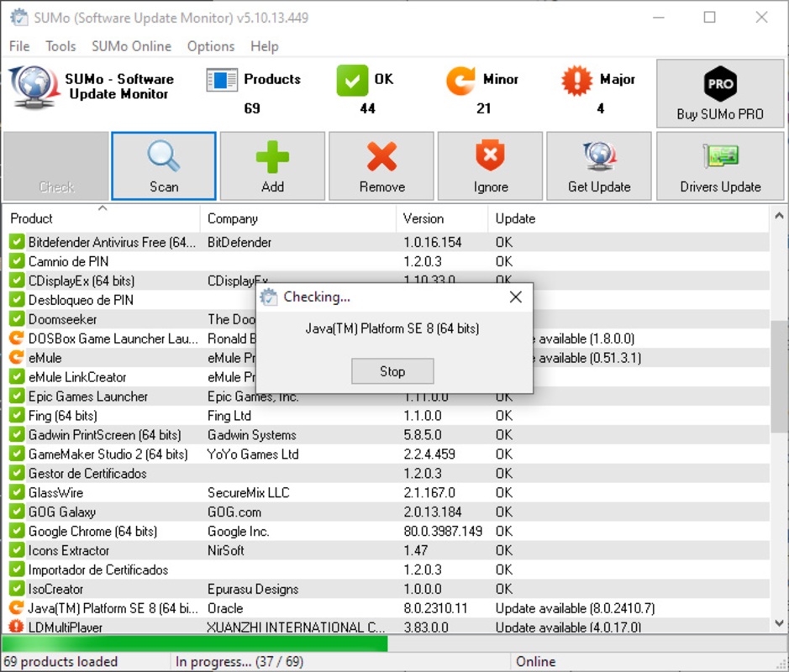This screenshot has height=672, width=789.
Task: Click Epurasu Designs company cell
Action: point(253,589)
